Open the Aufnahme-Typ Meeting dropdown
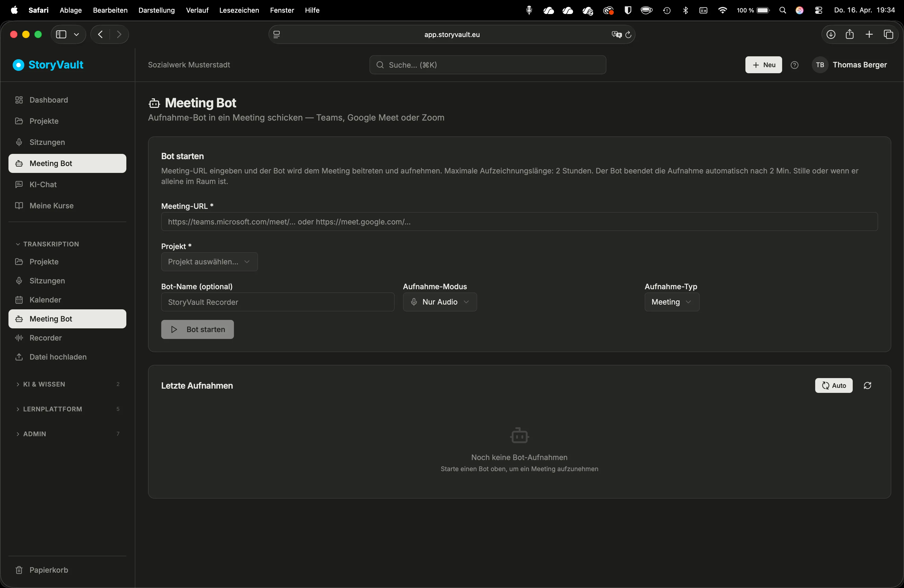 (x=672, y=302)
